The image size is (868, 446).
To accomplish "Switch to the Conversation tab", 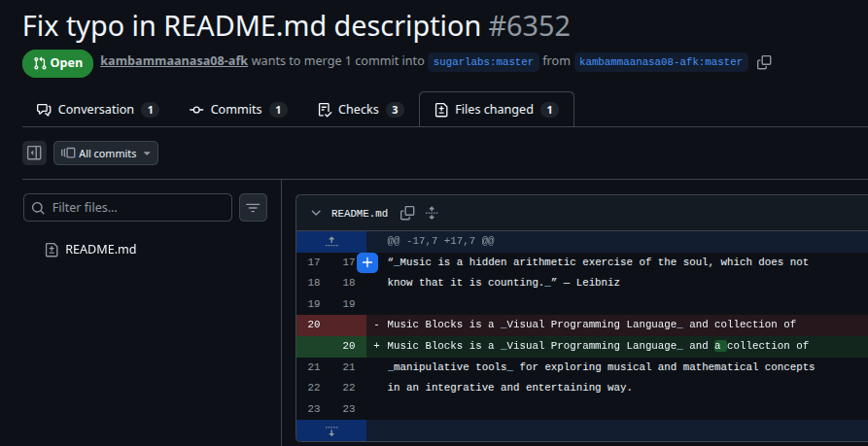I will pos(97,110).
